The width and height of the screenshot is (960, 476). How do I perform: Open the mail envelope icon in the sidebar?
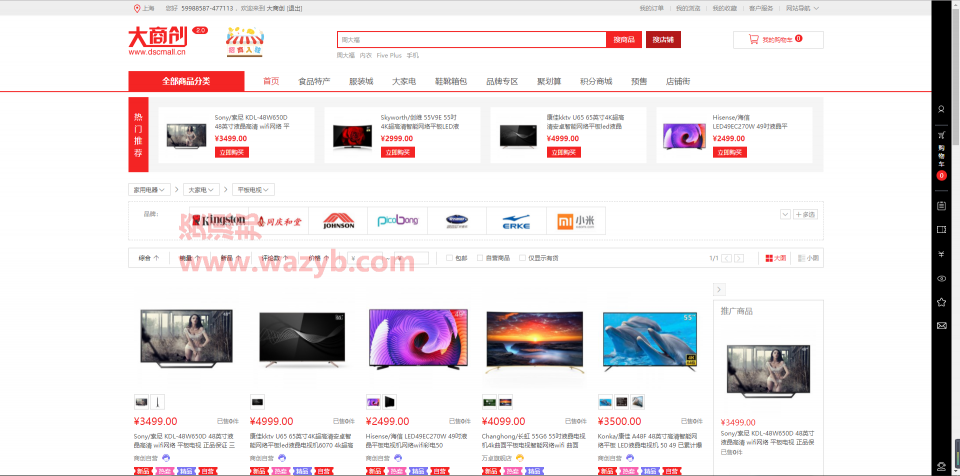click(941, 325)
